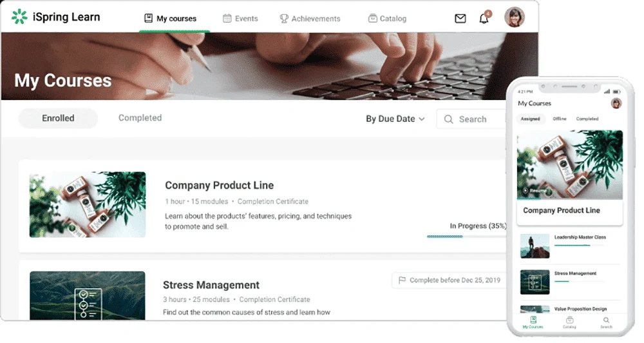
Task: Select Completed tab in the phone app
Action: click(587, 119)
